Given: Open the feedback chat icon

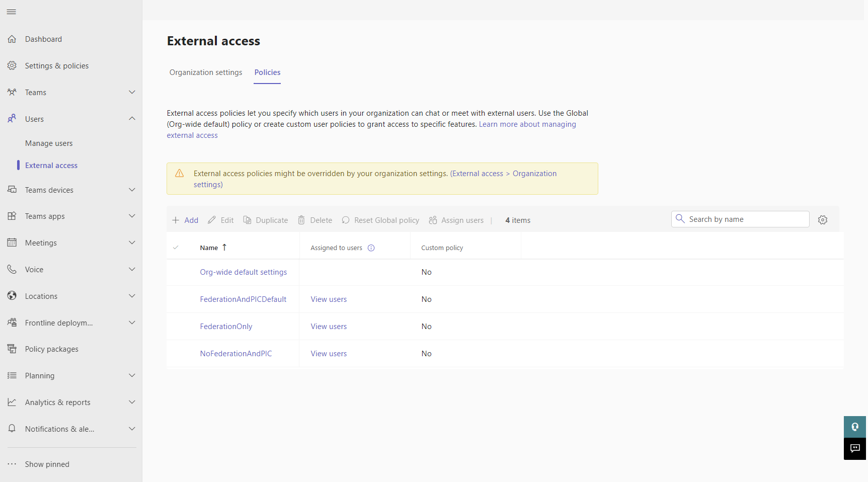Looking at the screenshot, I should (854, 448).
